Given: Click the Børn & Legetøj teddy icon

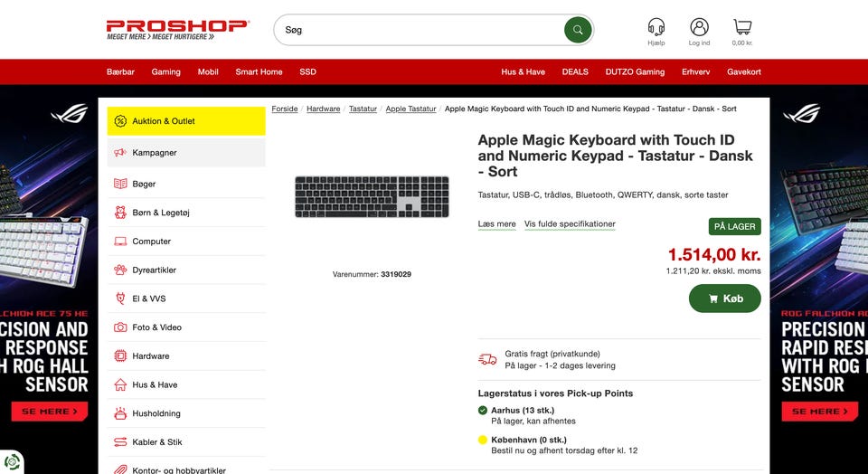Looking at the screenshot, I should click(x=120, y=212).
